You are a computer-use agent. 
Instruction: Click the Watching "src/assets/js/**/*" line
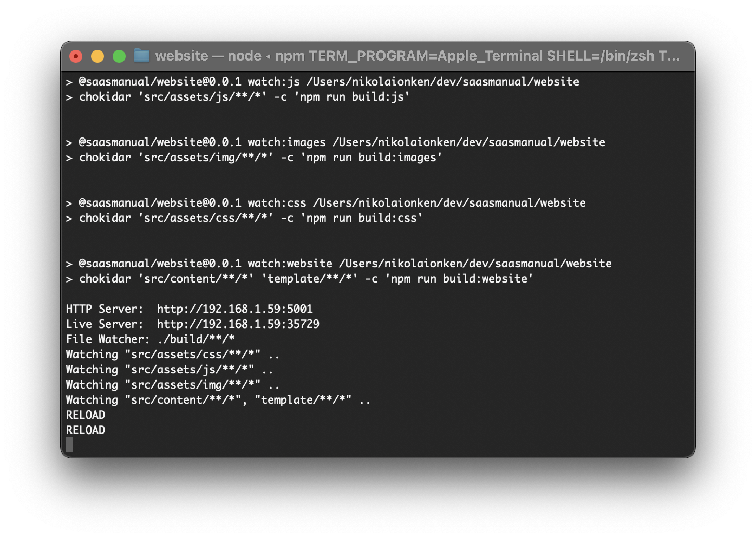(170, 370)
